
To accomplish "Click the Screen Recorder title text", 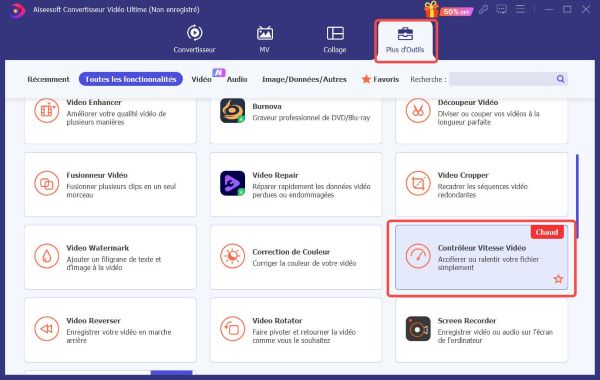I will [467, 321].
